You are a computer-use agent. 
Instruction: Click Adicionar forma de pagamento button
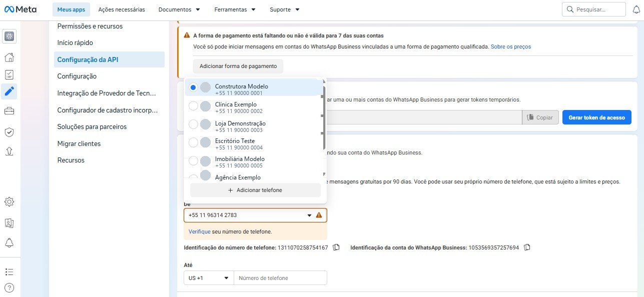click(238, 66)
